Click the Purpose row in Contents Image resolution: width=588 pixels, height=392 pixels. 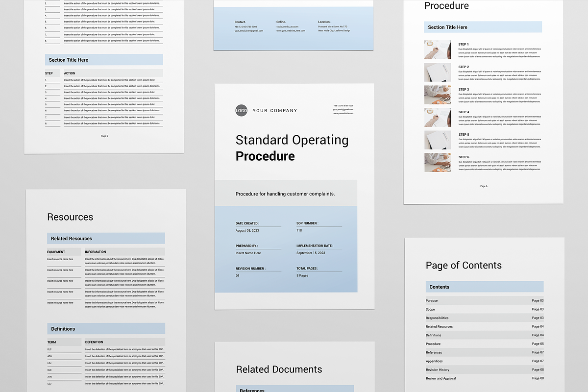[x=485, y=301]
